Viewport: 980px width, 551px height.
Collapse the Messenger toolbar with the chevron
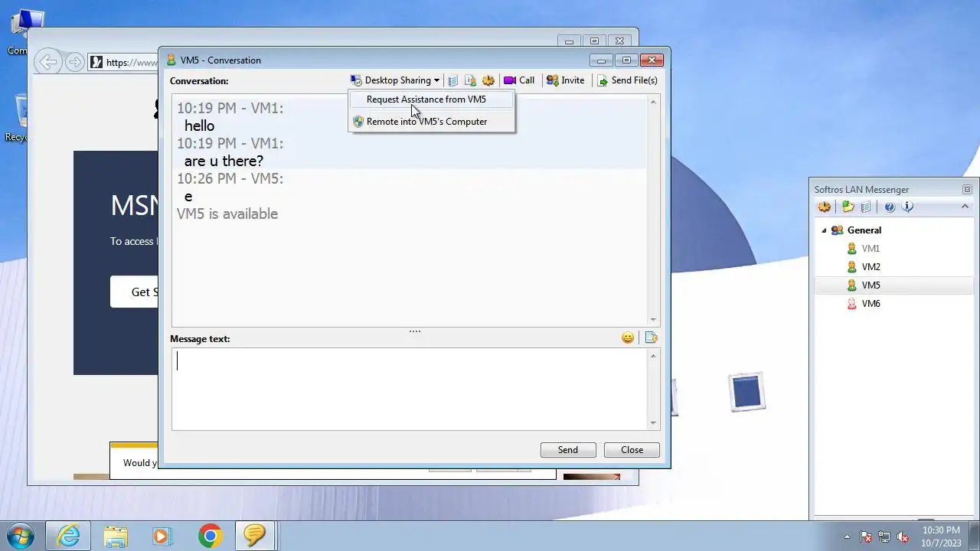pyautogui.click(x=965, y=207)
